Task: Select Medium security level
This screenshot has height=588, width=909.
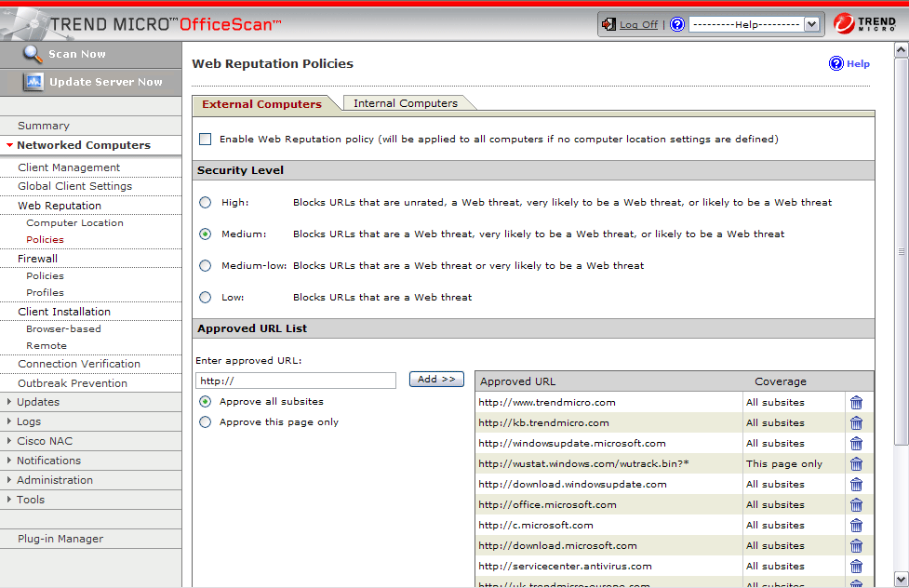Action: (x=206, y=234)
